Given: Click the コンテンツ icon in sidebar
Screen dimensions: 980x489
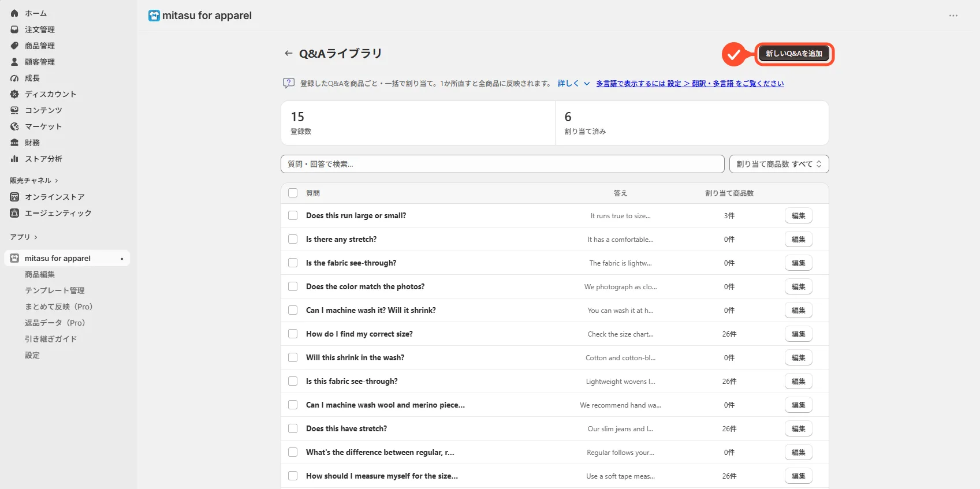Looking at the screenshot, I should pos(14,110).
